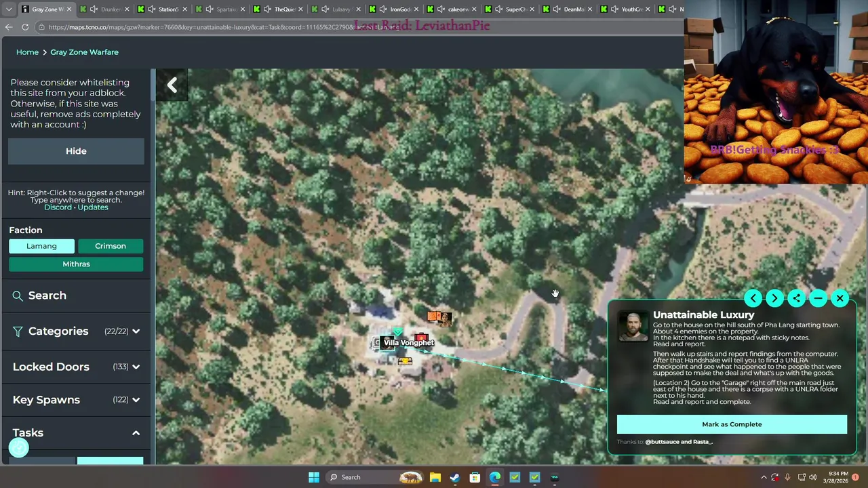The image size is (868, 488).
Task: Open File Explorer from the taskbar
Action: pyautogui.click(x=435, y=477)
